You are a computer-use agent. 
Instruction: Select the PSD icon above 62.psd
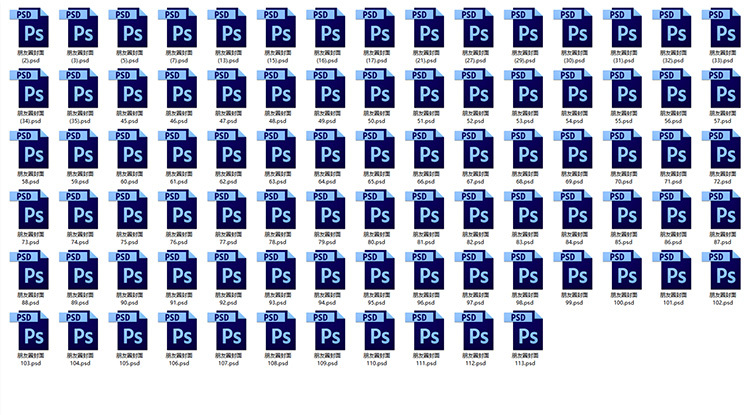pos(227,149)
